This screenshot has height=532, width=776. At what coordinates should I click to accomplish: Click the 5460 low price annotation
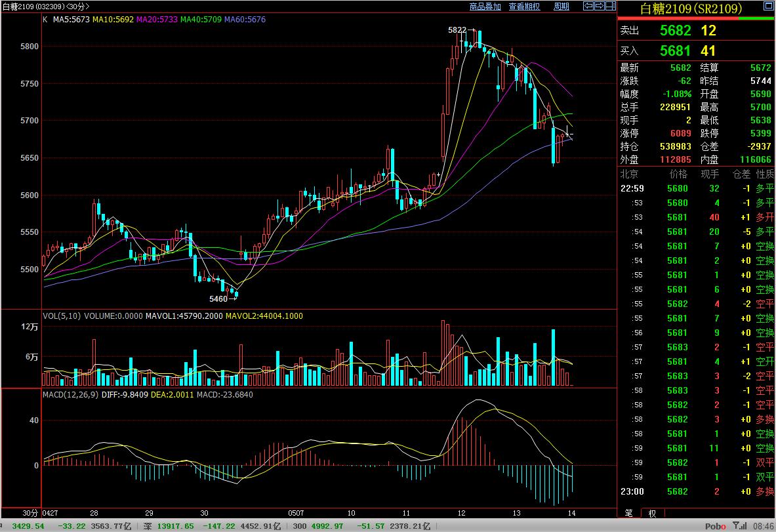[x=218, y=298]
